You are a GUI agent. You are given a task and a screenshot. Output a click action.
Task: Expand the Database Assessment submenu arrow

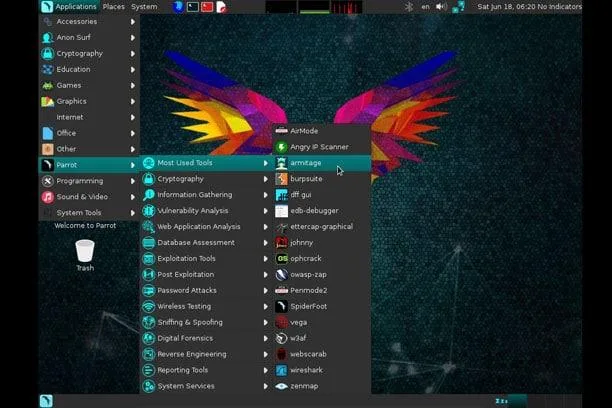tap(265, 243)
